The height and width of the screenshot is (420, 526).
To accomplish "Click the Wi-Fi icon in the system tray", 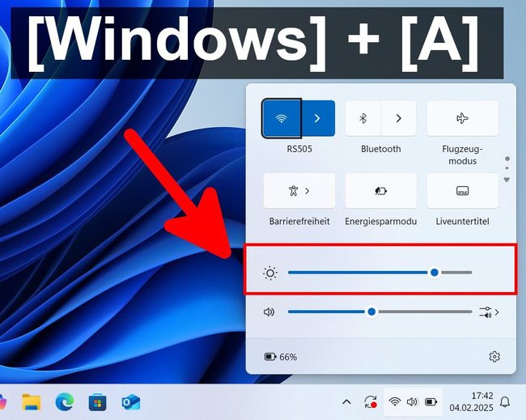I will pyautogui.click(x=395, y=401).
